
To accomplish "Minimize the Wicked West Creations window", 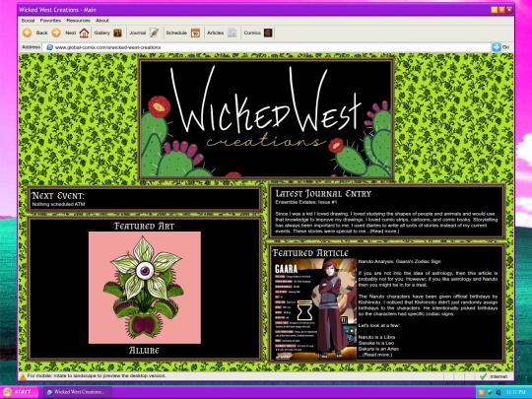I will [x=495, y=10].
